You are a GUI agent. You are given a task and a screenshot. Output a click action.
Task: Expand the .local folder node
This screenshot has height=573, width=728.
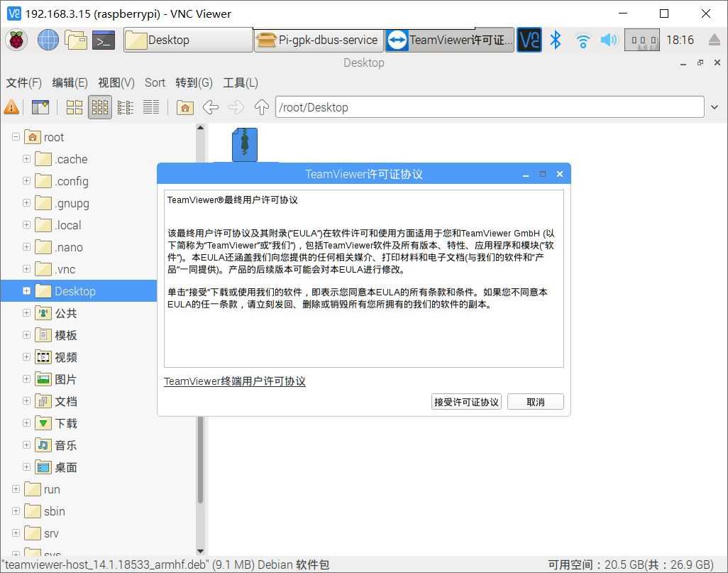tap(26, 225)
